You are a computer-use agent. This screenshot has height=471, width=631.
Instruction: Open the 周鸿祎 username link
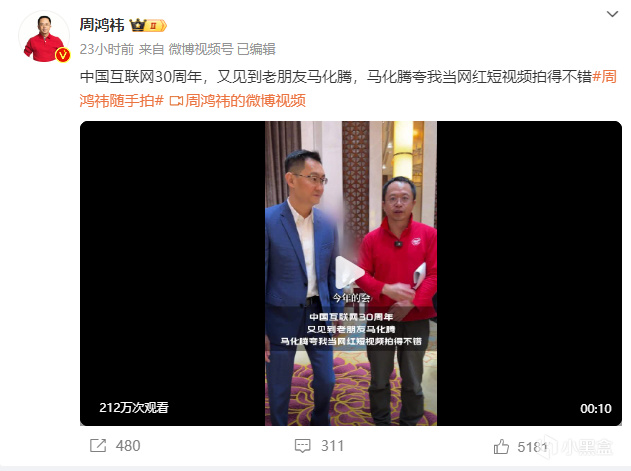102,25
